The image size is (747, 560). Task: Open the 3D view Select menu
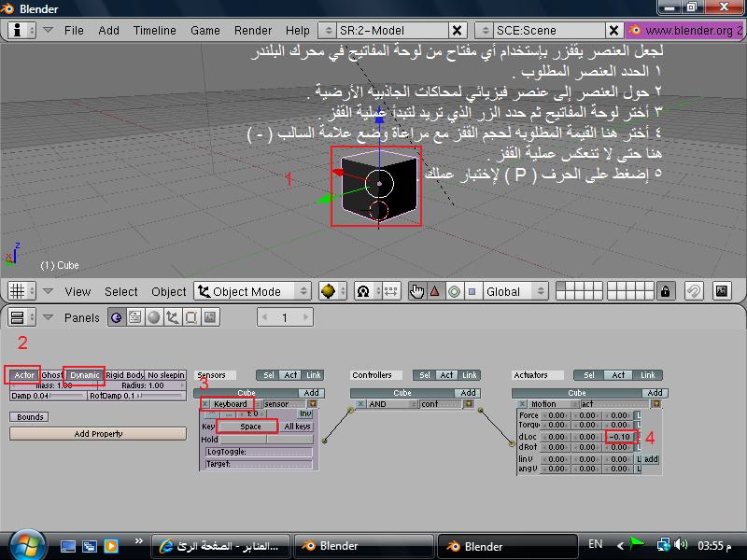tap(121, 291)
